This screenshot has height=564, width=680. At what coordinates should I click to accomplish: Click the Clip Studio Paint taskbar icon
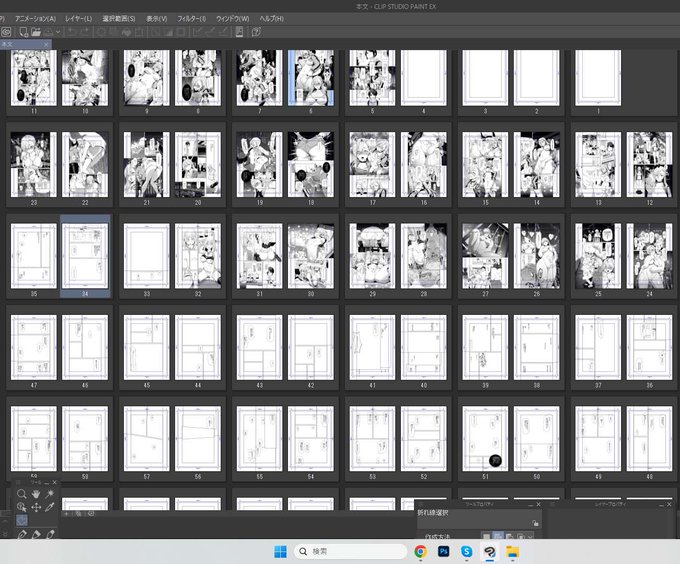tap(490, 551)
